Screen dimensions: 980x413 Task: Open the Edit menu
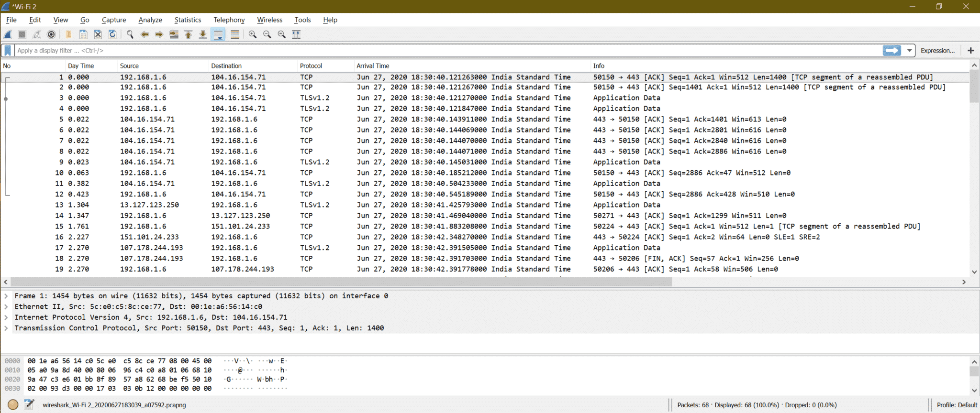tap(35, 20)
